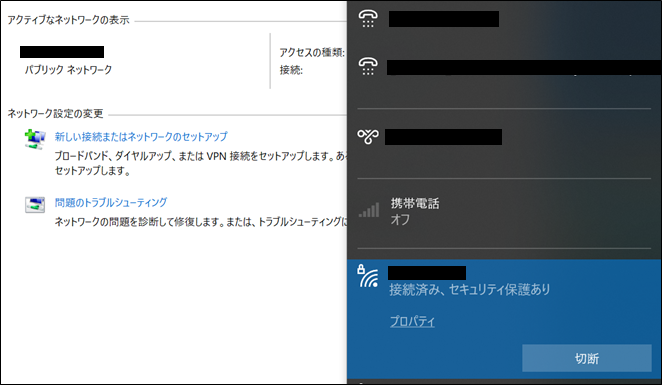Click the redacted connected Wi-Fi network name
662x385 pixels.
coord(427,273)
